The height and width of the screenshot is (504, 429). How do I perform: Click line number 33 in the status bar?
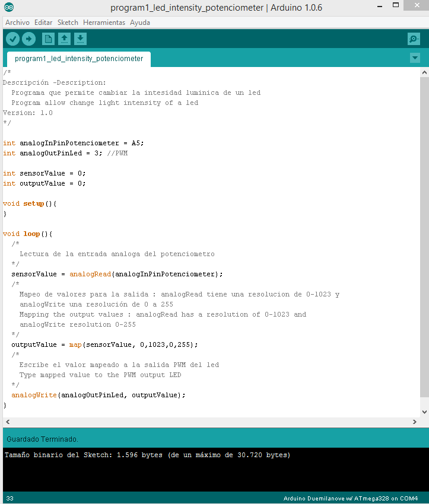(x=10, y=499)
